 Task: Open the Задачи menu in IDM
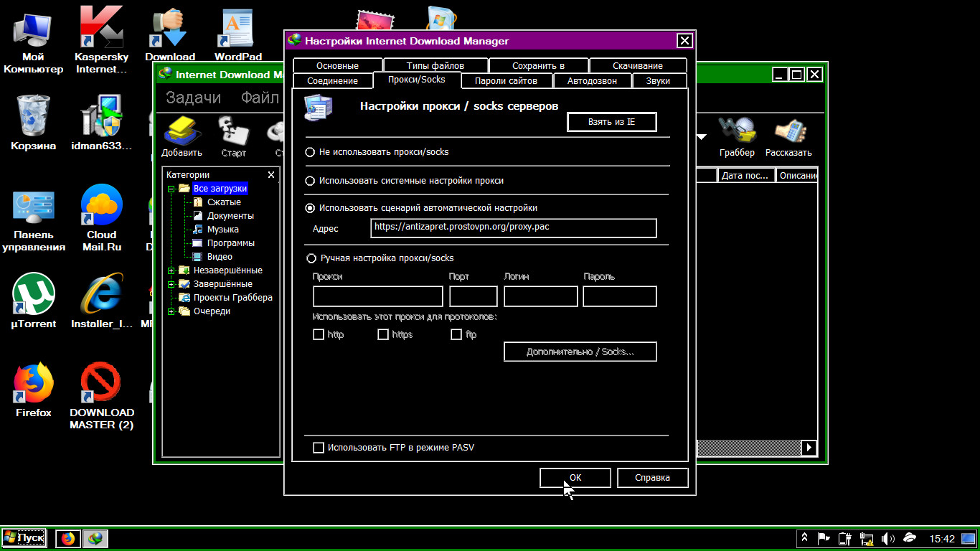194,98
